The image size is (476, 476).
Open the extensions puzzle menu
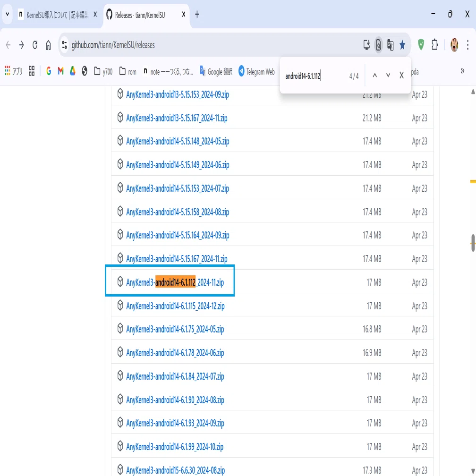(x=435, y=45)
